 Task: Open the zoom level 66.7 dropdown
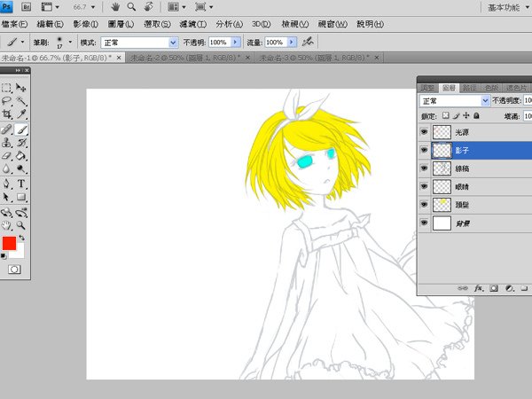pyautogui.click(x=93, y=7)
